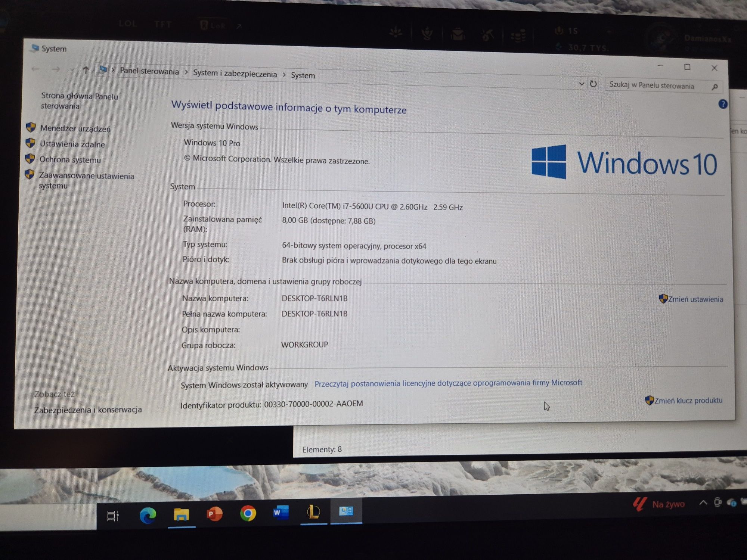Screen dimensions: 747x560
Task: Click LoR tab in the League client
Action: pos(213,25)
